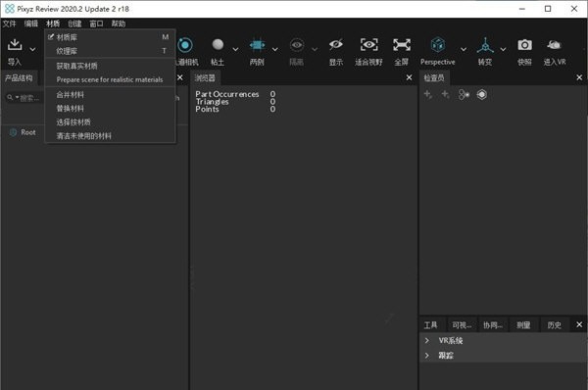Open the 编辑 menu
Screen dimensions: 588x390
pyautogui.click(x=31, y=24)
